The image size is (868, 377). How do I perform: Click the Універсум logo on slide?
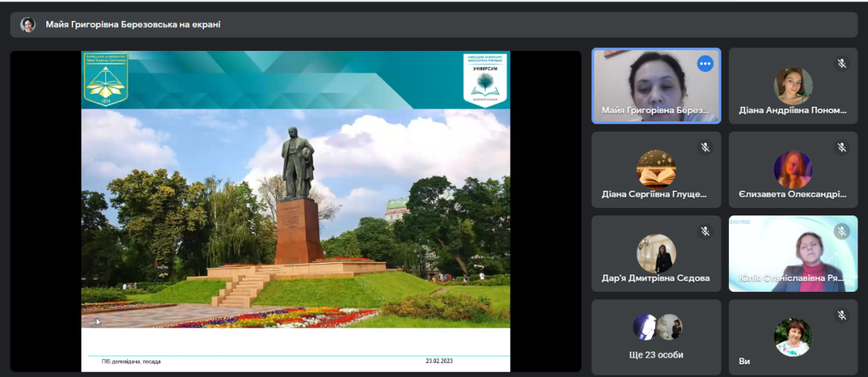pyautogui.click(x=485, y=80)
